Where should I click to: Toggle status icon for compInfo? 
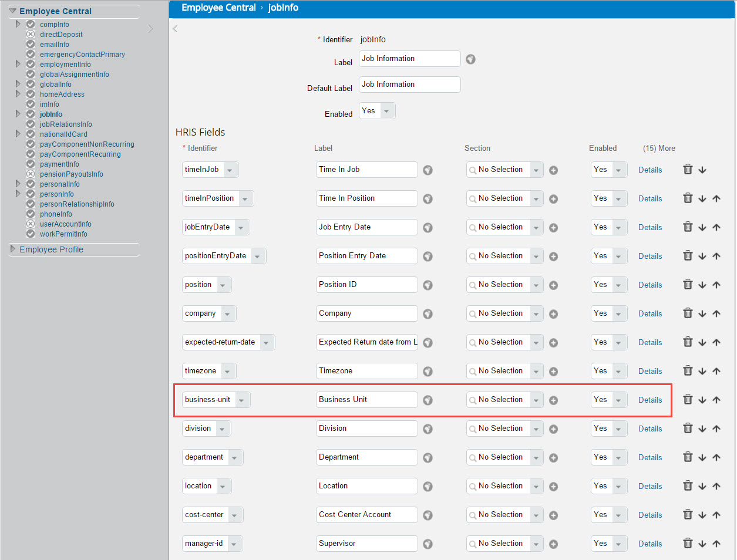click(x=31, y=24)
